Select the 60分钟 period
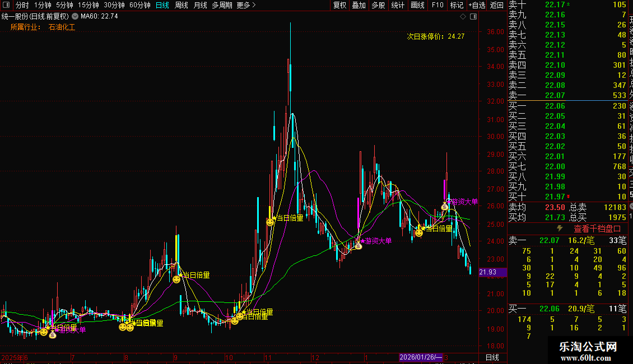633x364 pixels. click(140, 5)
